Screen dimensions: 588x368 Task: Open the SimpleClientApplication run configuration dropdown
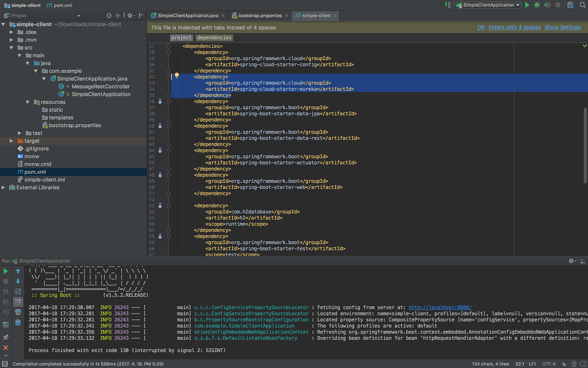click(488, 5)
